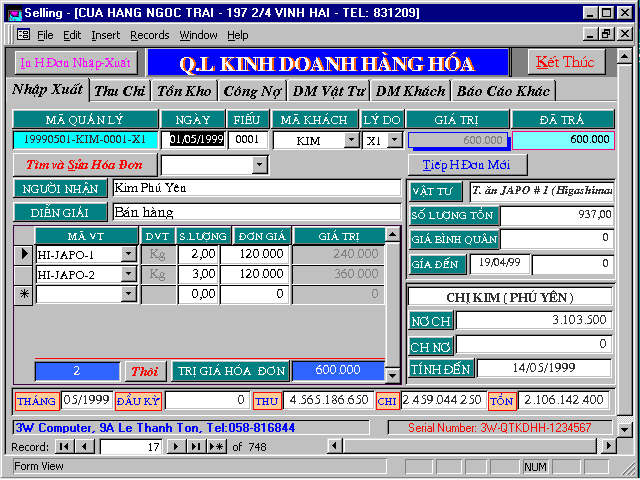The width and height of the screenshot is (640, 480).
Task: Click the NGÀY date field 01/05/1999
Action: (193, 140)
